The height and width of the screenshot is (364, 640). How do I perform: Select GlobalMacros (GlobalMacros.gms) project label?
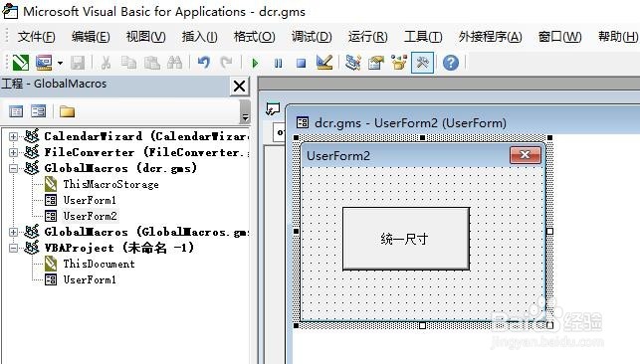tap(147, 232)
